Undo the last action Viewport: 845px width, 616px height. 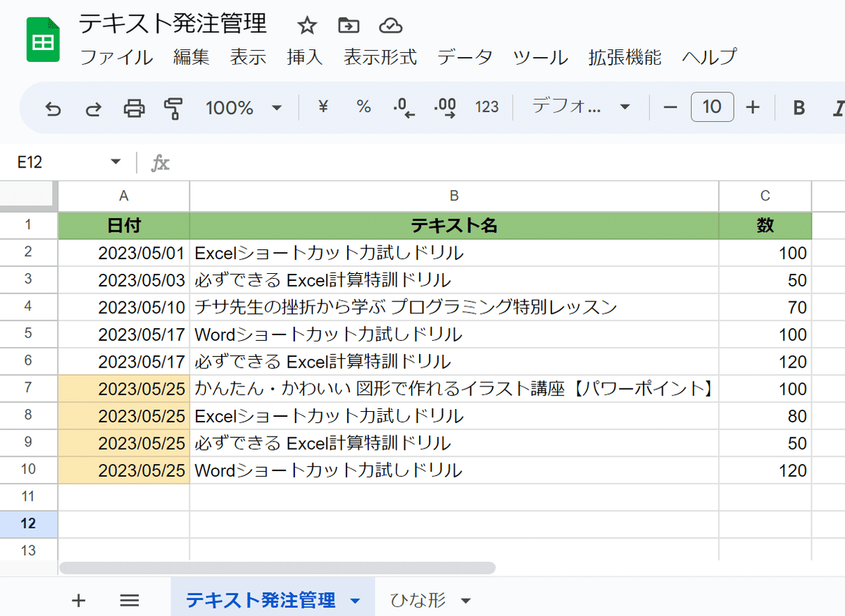point(53,108)
